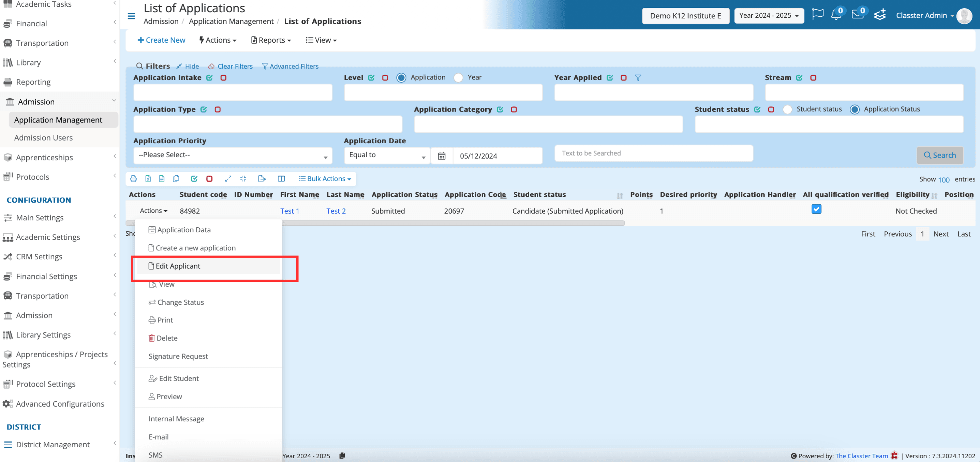Open the Equal to date operator dropdown
The width and height of the screenshot is (980, 462).
coord(387,155)
